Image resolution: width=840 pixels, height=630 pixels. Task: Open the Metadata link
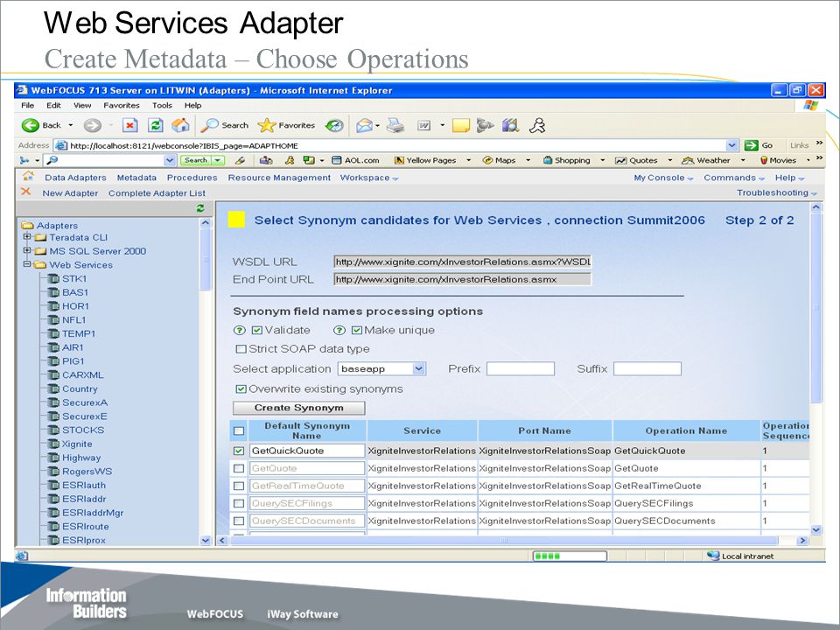pyautogui.click(x=136, y=178)
